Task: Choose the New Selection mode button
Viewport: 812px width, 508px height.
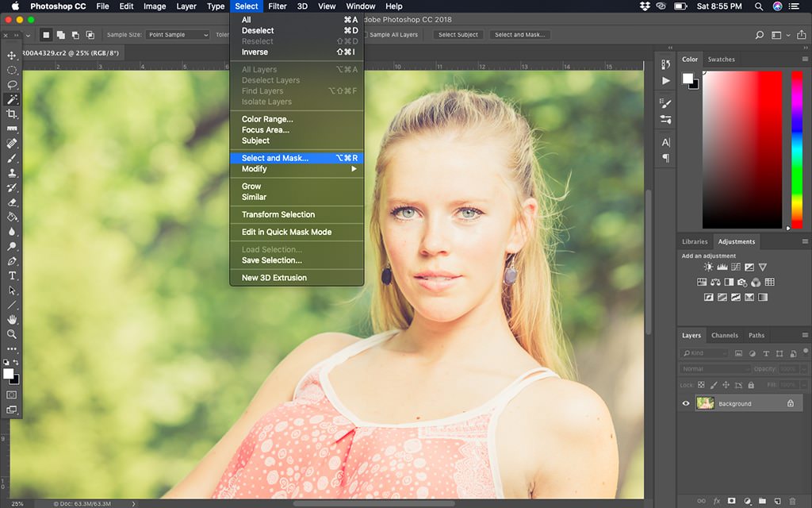Action: pyautogui.click(x=46, y=35)
